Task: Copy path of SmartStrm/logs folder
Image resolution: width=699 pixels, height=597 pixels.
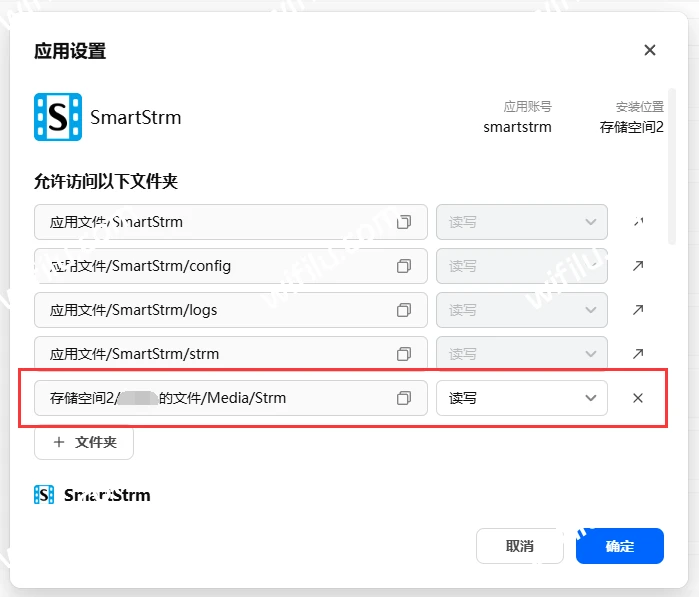Action: (404, 310)
